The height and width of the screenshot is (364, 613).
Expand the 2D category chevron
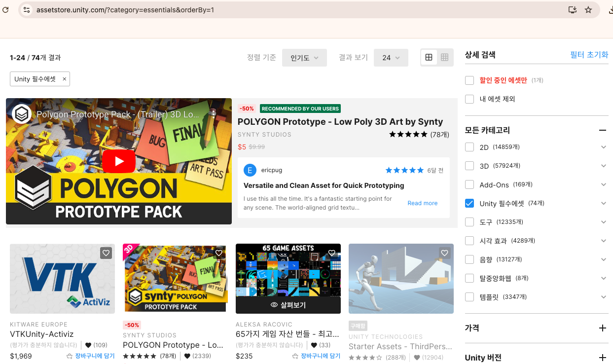click(604, 147)
